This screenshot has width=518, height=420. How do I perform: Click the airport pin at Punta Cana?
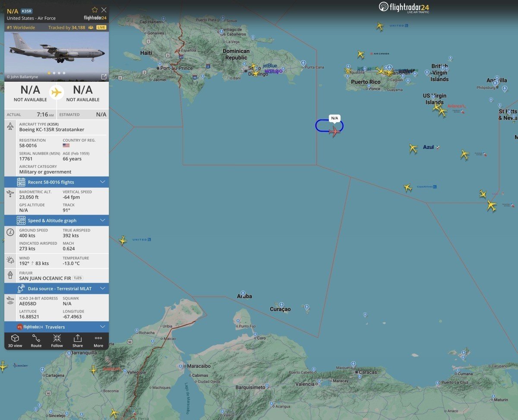coord(303,63)
